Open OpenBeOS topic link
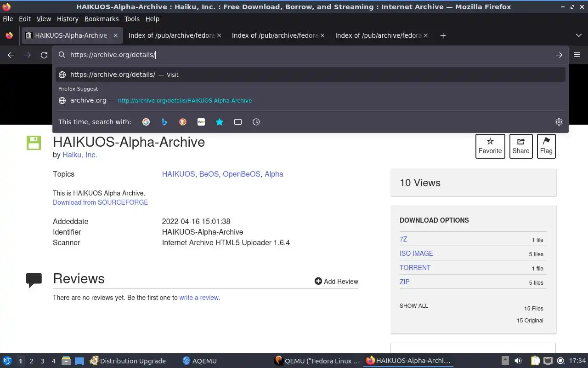Image resolution: width=588 pixels, height=368 pixels. tap(242, 174)
